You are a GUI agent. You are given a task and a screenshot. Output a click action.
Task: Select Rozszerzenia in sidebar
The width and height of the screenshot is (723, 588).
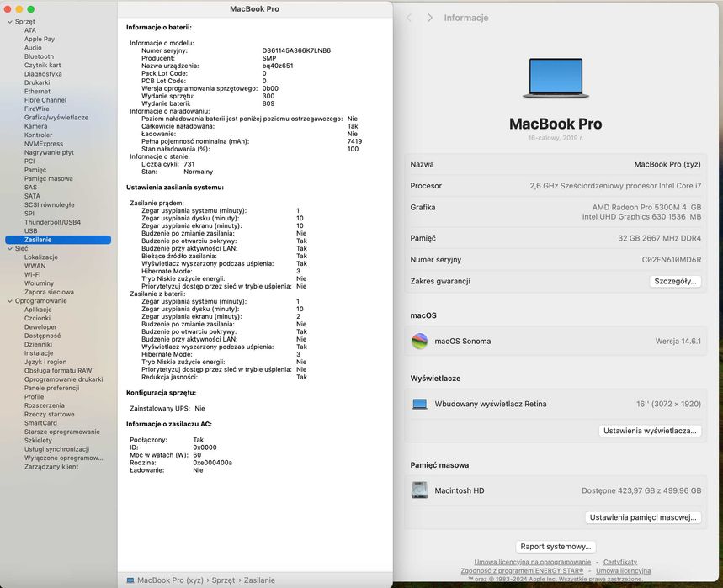pyautogui.click(x=45, y=405)
